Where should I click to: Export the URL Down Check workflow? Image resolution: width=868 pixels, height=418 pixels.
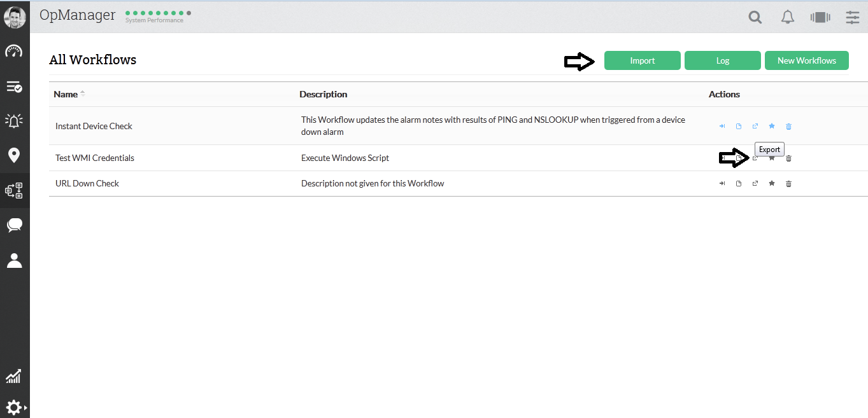755,184
